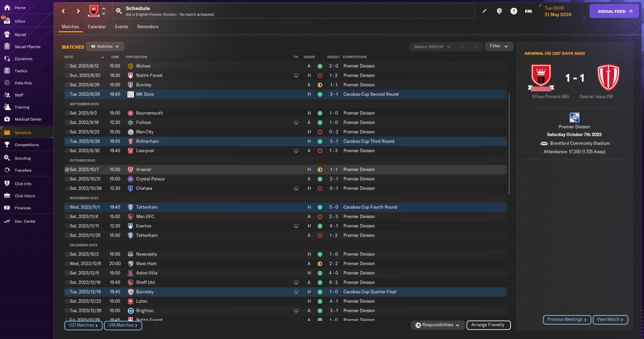Open the Social Feed button

click(x=614, y=11)
